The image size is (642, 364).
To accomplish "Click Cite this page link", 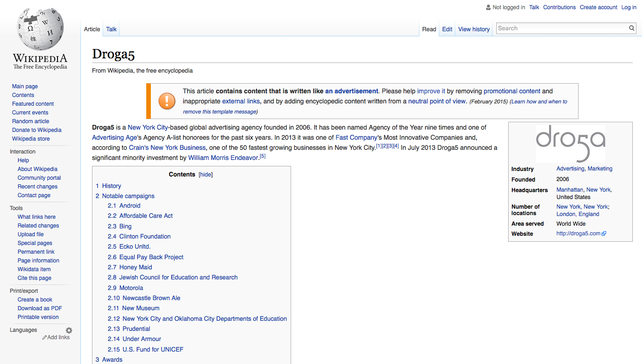I will click(x=34, y=278).
